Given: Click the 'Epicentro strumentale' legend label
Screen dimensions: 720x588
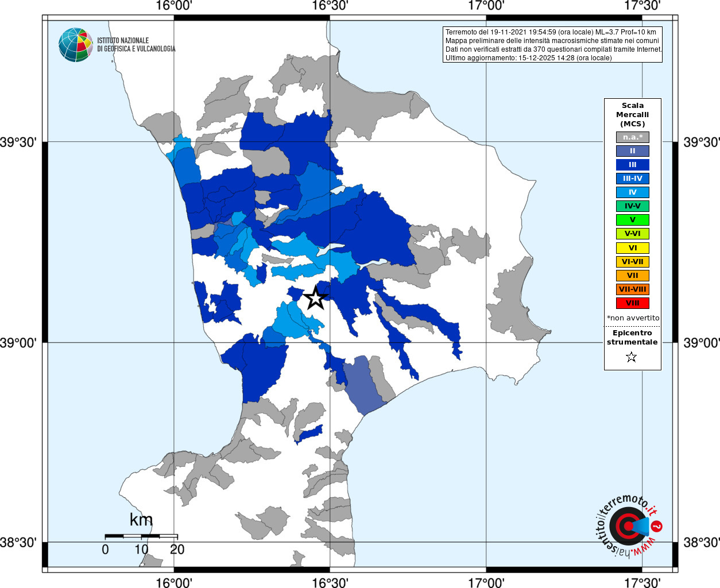Looking at the screenshot, I should pos(632,338).
